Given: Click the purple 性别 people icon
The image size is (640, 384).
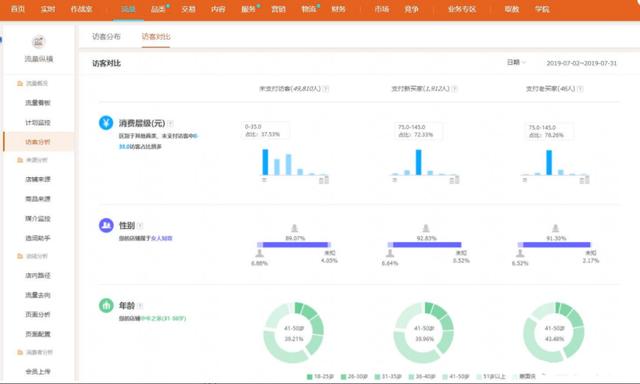Looking at the screenshot, I should pos(106,225).
